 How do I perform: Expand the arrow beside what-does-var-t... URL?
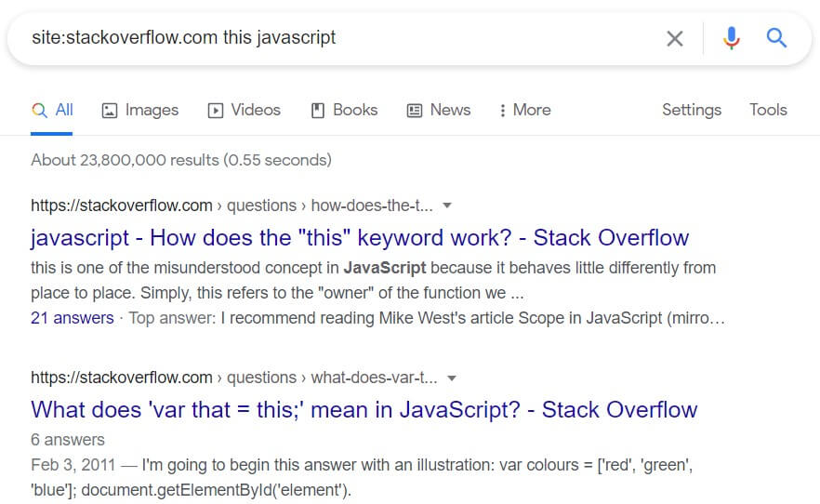(452, 378)
